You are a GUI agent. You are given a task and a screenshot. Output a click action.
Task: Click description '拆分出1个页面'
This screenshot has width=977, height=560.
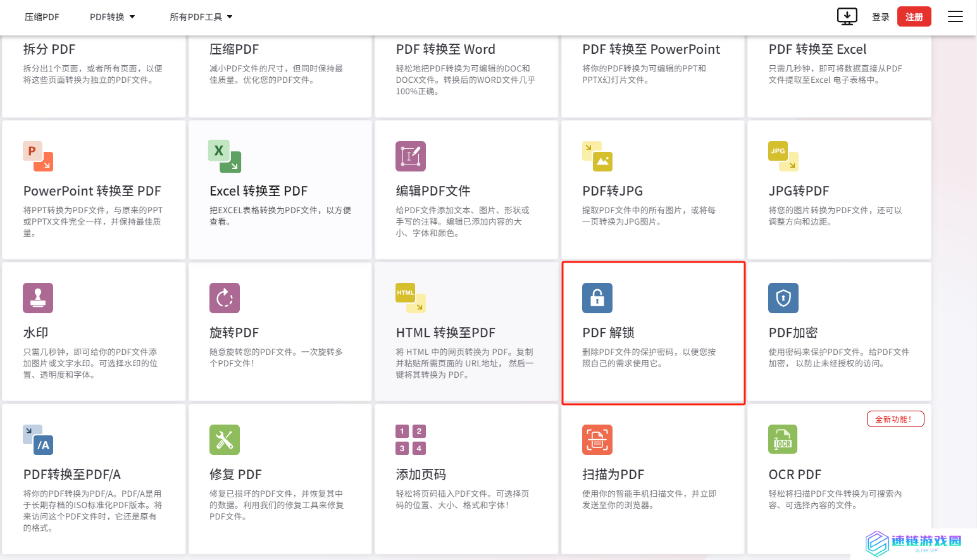93,74
